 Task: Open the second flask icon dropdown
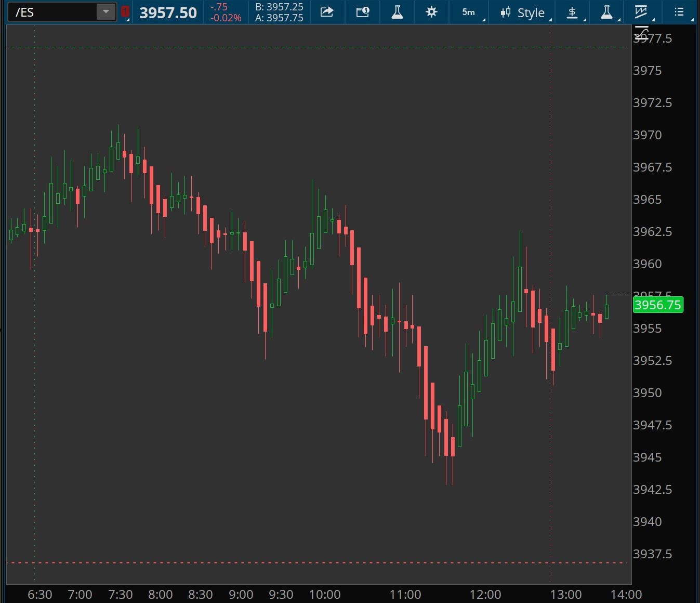[x=607, y=12]
